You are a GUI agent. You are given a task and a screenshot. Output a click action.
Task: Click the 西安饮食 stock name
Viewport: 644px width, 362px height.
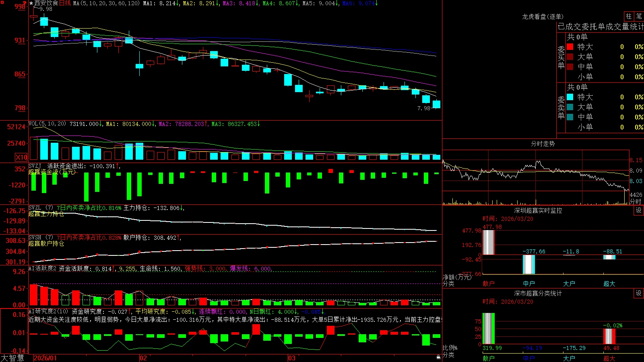[46, 3]
